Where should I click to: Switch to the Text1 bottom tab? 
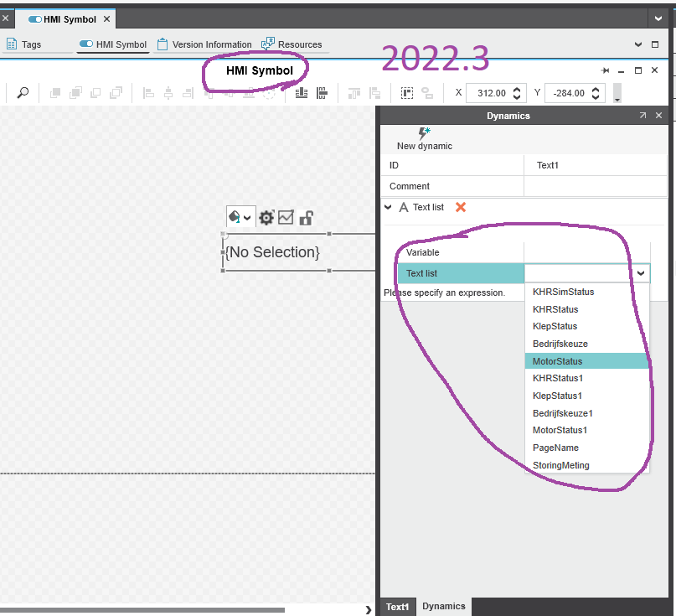[398, 607]
